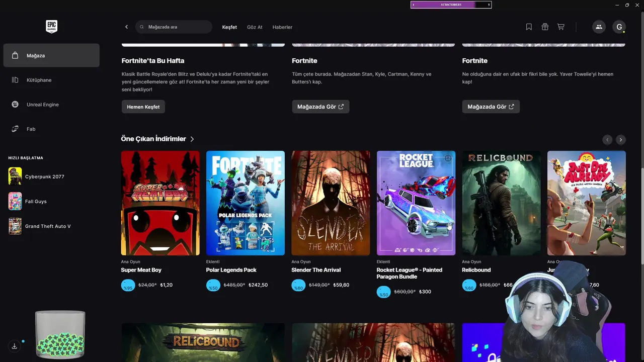Click Mağazada Gör under Stan, Kyle text
Viewport: 644px width, 362px height.
coord(320,107)
